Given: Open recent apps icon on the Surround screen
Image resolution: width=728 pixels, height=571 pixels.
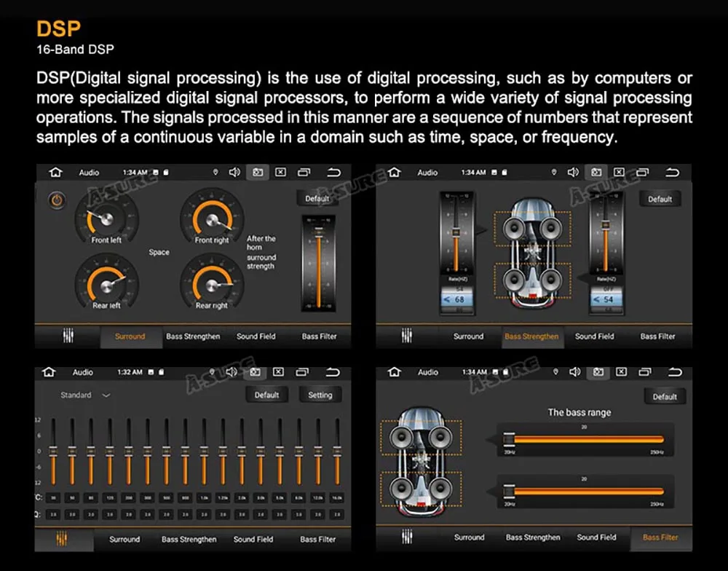Looking at the screenshot, I should (x=304, y=173).
